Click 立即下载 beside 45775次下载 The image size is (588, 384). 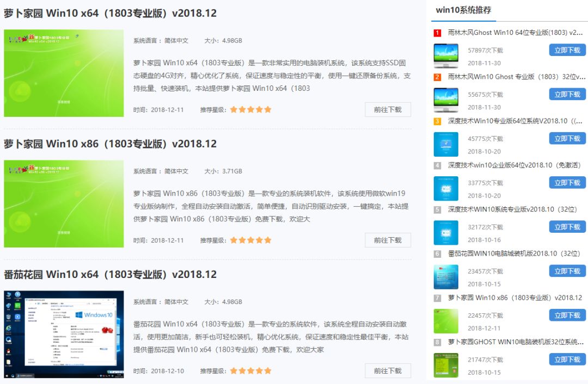[567, 139]
